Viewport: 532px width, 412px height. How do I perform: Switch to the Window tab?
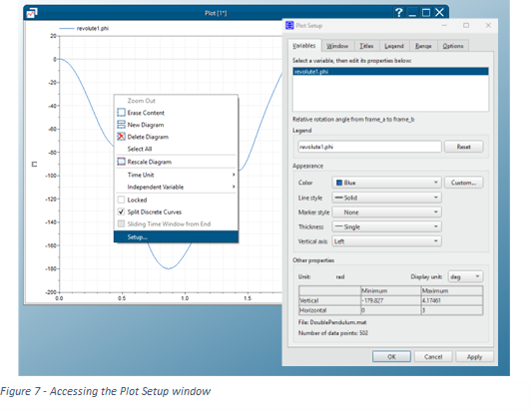[x=337, y=46]
